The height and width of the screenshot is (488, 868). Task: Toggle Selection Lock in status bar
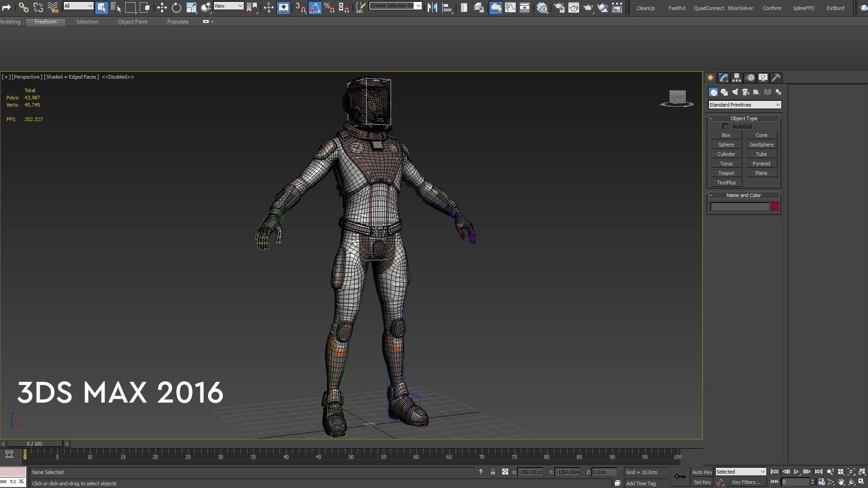click(493, 472)
